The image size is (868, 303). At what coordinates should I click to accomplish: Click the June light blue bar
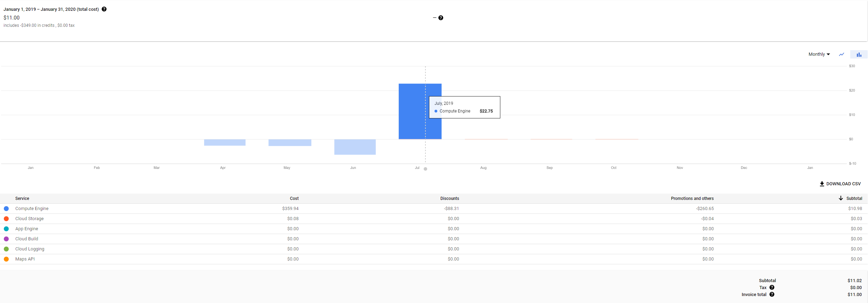355,147
